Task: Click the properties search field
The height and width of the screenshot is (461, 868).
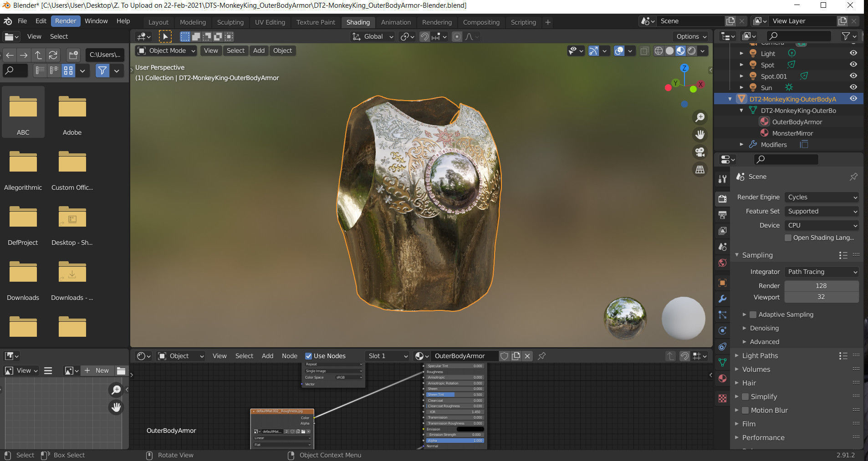Action: click(x=786, y=159)
